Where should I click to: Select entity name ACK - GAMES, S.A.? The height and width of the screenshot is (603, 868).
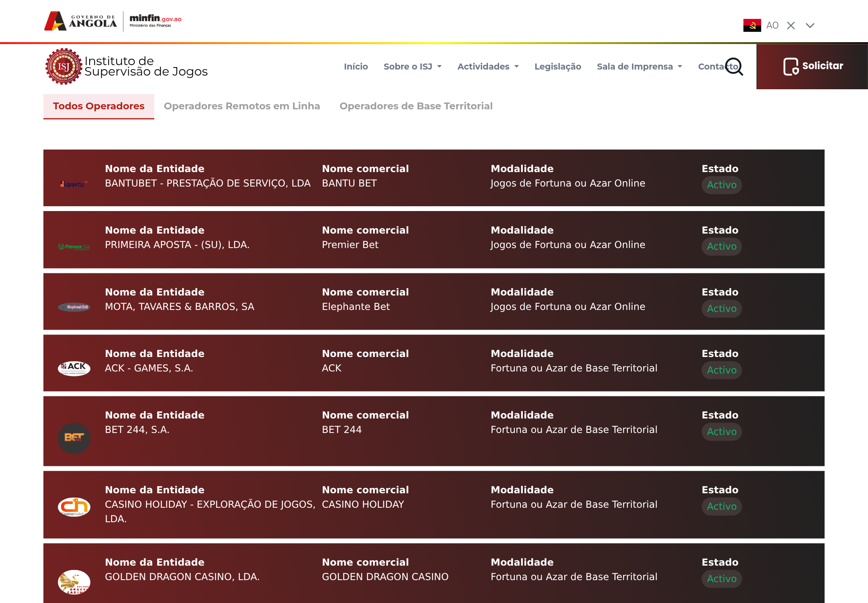click(x=149, y=368)
